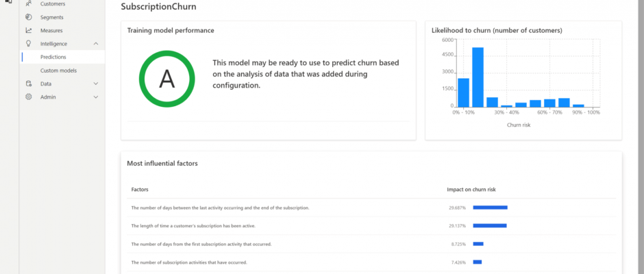Collapse the Intelligence section chevron
Viewport: 644px width, 274px height.
(96, 44)
